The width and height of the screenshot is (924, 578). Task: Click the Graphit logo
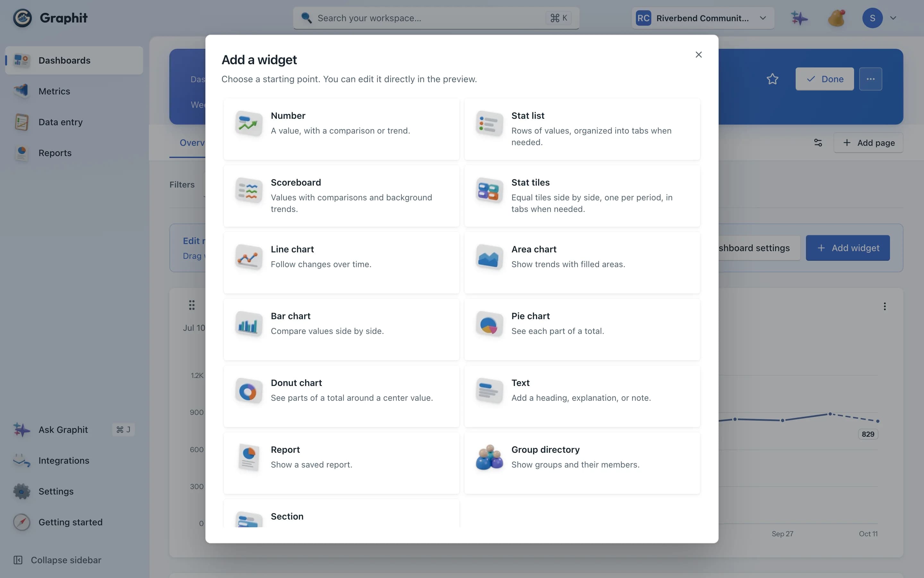tap(50, 18)
